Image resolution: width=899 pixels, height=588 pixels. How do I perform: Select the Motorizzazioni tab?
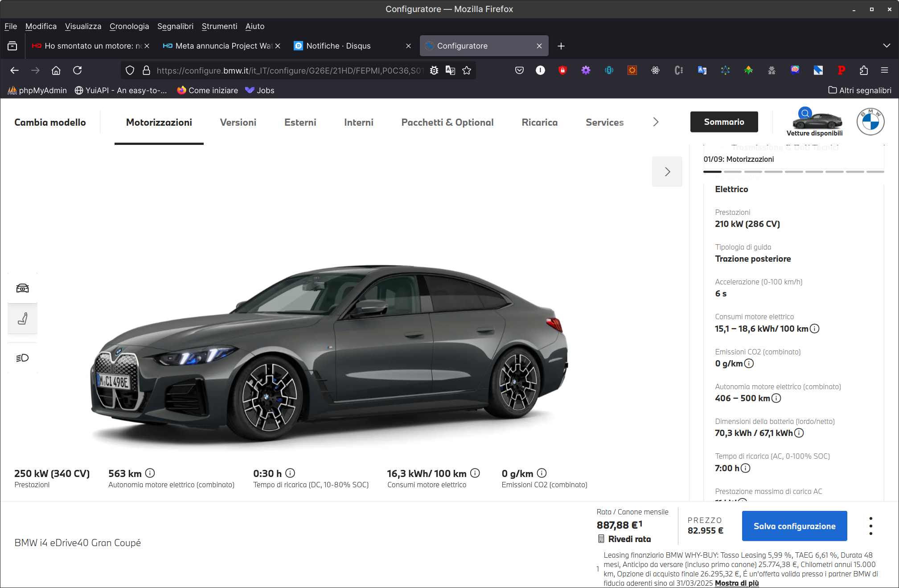[x=159, y=123]
